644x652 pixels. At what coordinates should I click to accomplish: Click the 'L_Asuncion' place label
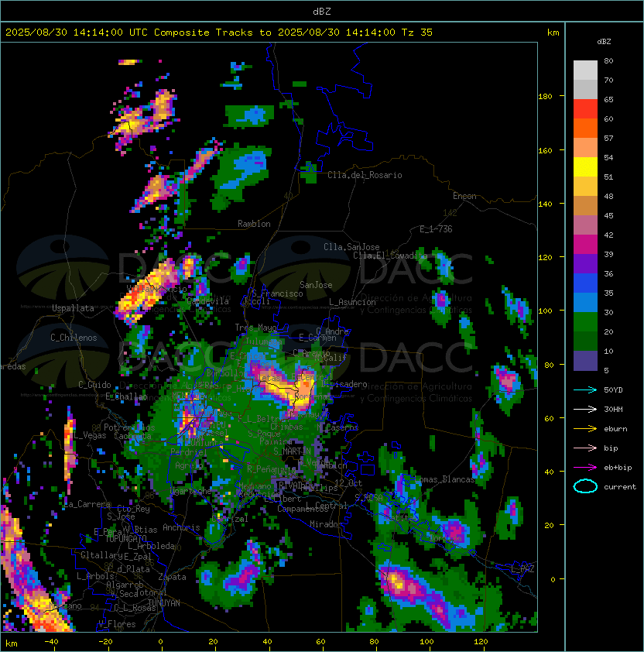pyautogui.click(x=352, y=302)
